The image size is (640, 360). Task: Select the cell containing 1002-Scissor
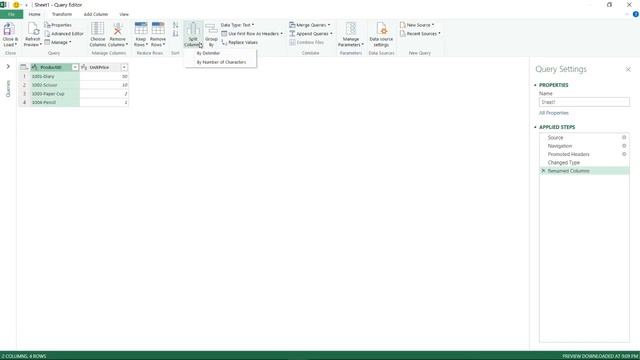click(x=55, y=85)
